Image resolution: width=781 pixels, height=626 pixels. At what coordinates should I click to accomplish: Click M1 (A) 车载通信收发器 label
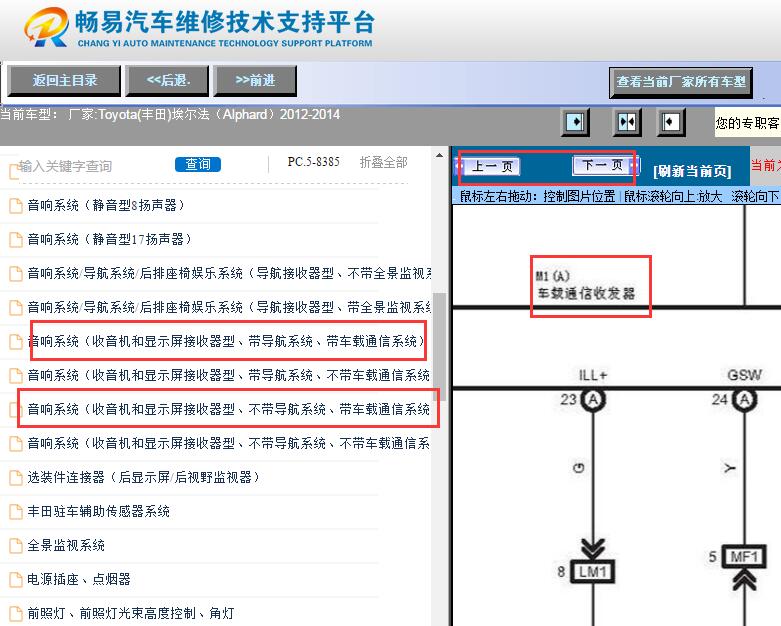586,286
